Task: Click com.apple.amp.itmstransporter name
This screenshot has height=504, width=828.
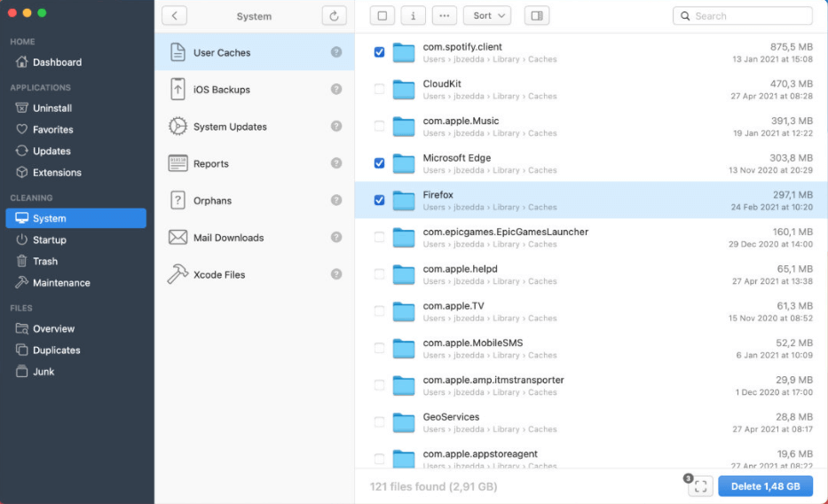Action: (493, 380)
